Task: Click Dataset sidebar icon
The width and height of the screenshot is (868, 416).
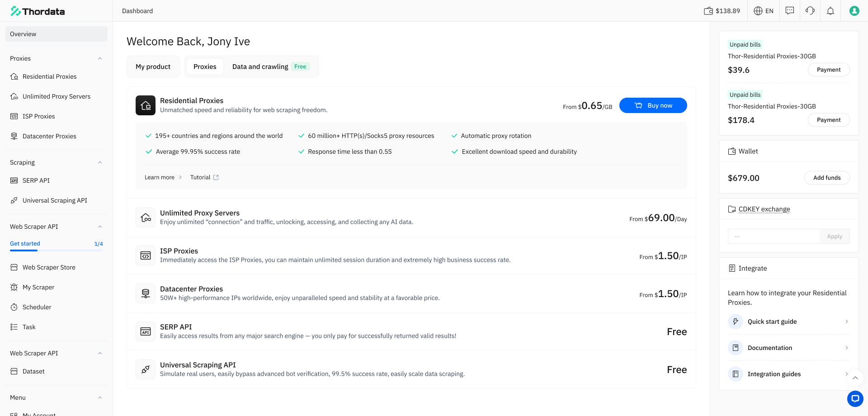Action: (x=14, y=371)
